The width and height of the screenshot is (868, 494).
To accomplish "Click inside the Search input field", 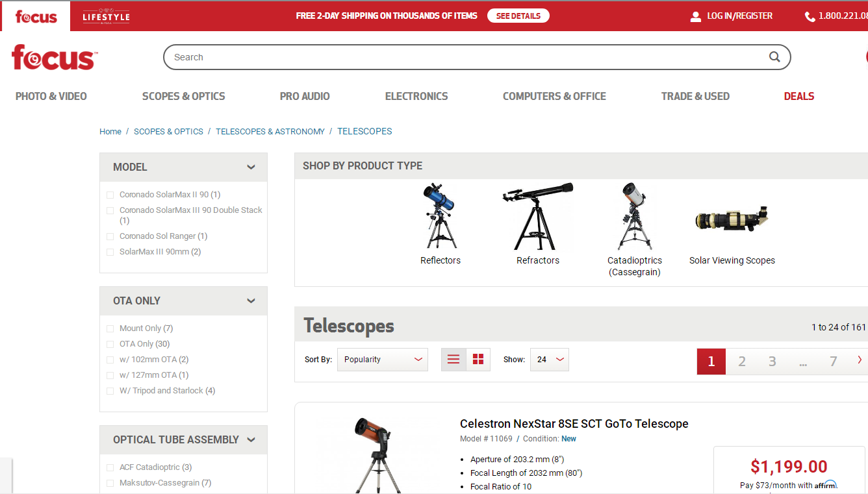I will [x=477, y=57].
